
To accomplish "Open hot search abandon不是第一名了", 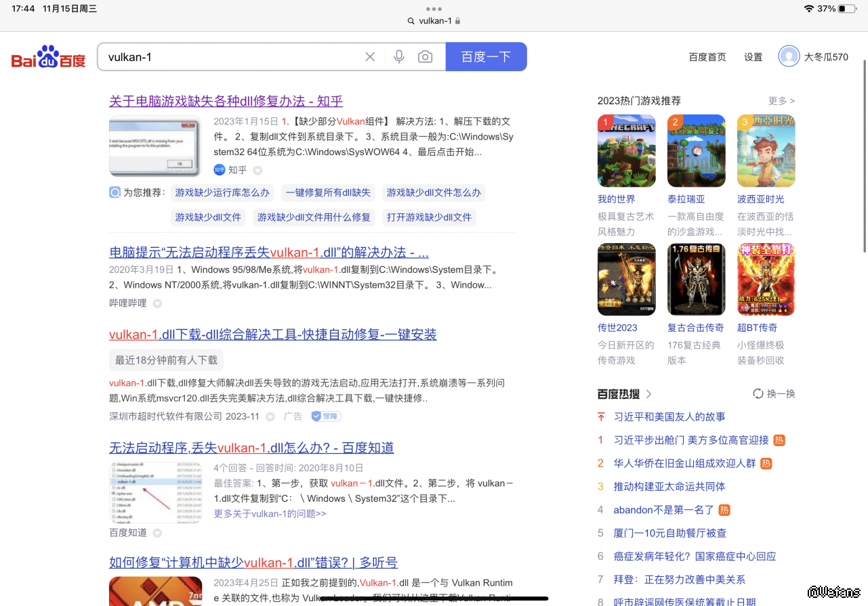I will click(663, 510).
